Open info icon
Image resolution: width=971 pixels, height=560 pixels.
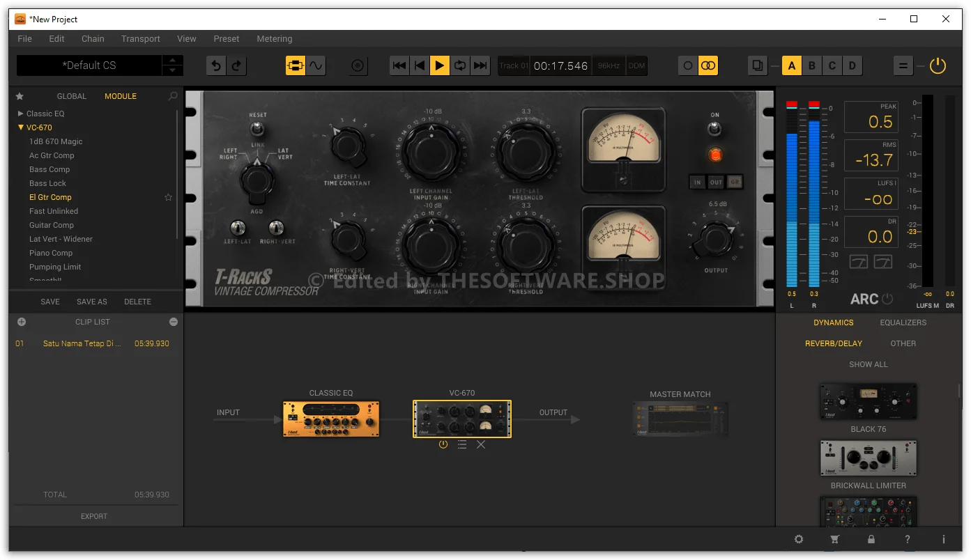(x=944, y=539)
